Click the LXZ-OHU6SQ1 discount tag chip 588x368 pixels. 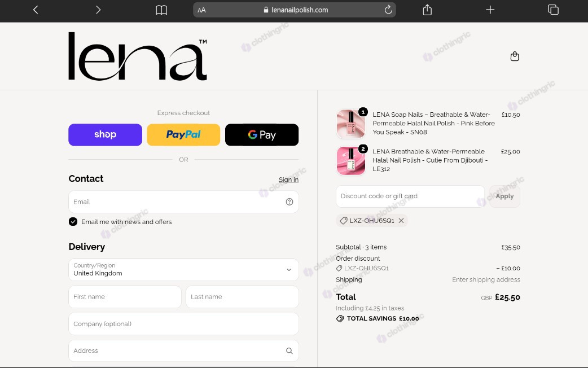tap(372, 221)
